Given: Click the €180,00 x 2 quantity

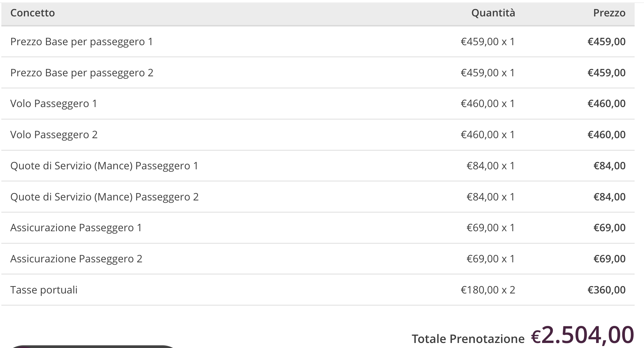Looking at the screenshot, I should tap(488, 290).
